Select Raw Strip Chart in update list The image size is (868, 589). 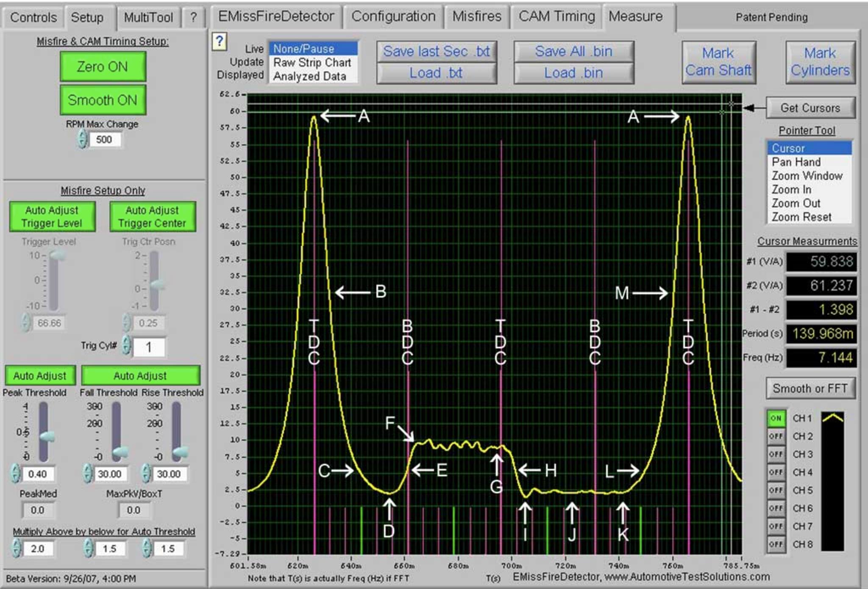click(x=312, y=63)
